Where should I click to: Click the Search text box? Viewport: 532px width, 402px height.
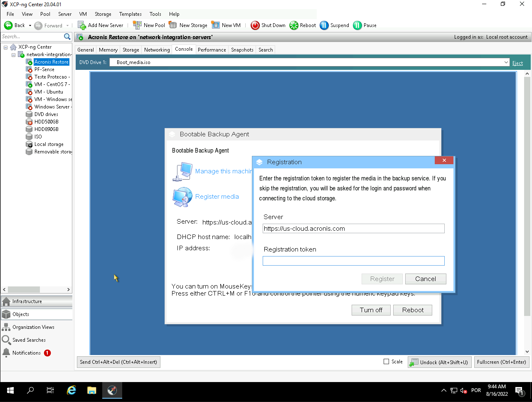click(x=32, y=37)
